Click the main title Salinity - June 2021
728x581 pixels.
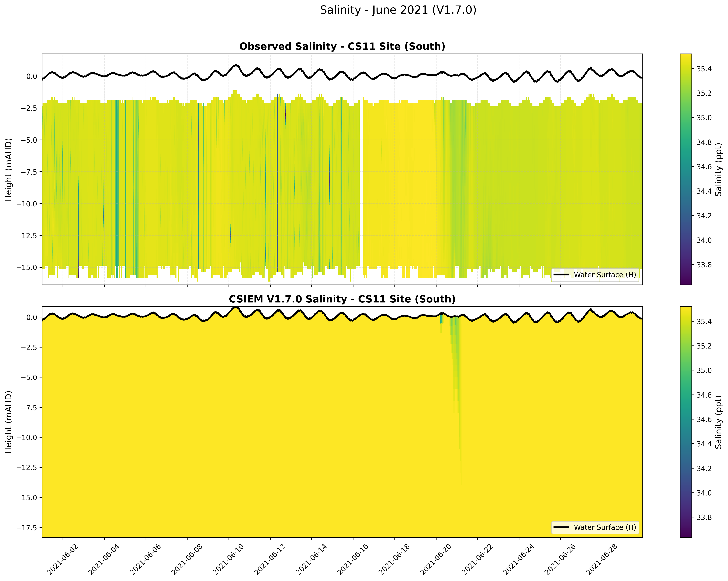tap(398, 10)
